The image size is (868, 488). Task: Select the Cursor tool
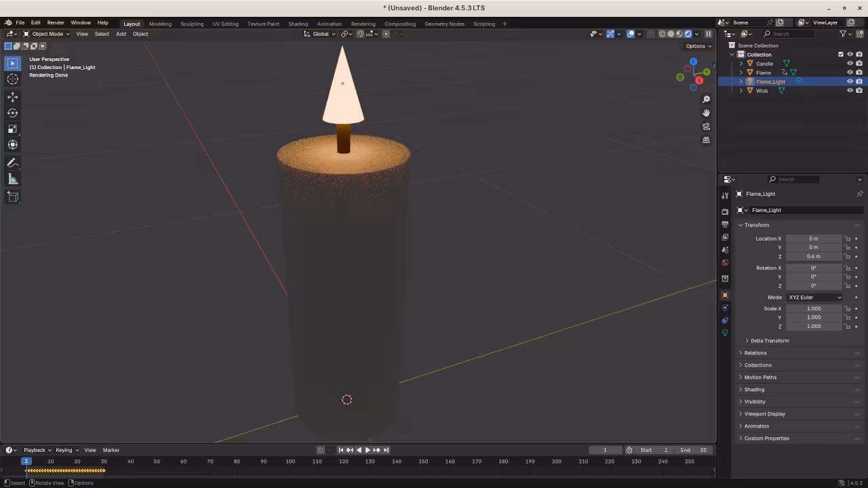[x=12, y=79]
